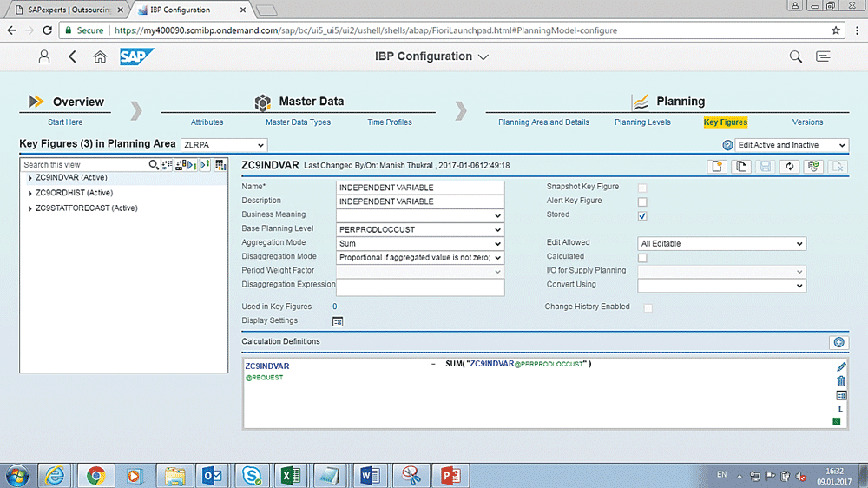Screen dimensions: 868x488
Task: Uncheck the Stored checkbox
Action: [642, 216]
